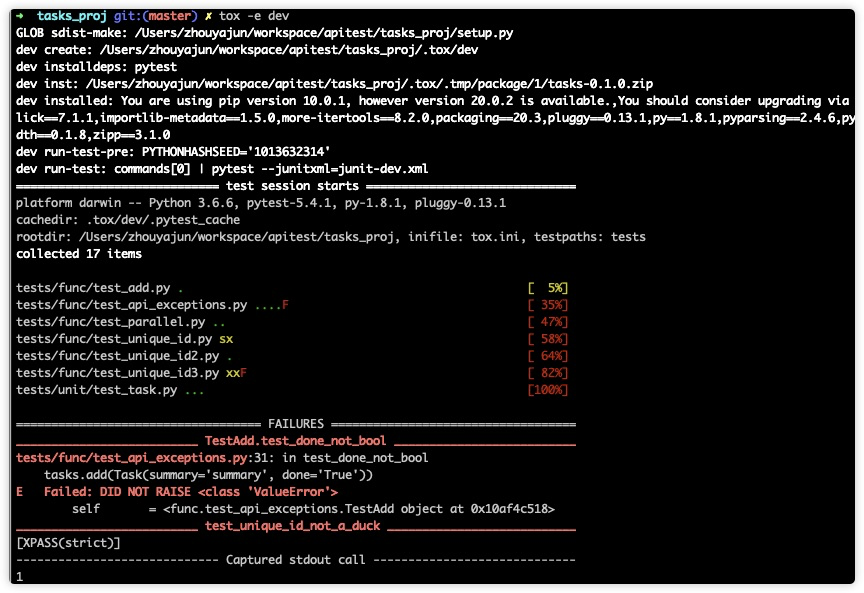Click tests/unit/test_task.py row
This screenshot has width=864, height=593.
pos(292,390)
